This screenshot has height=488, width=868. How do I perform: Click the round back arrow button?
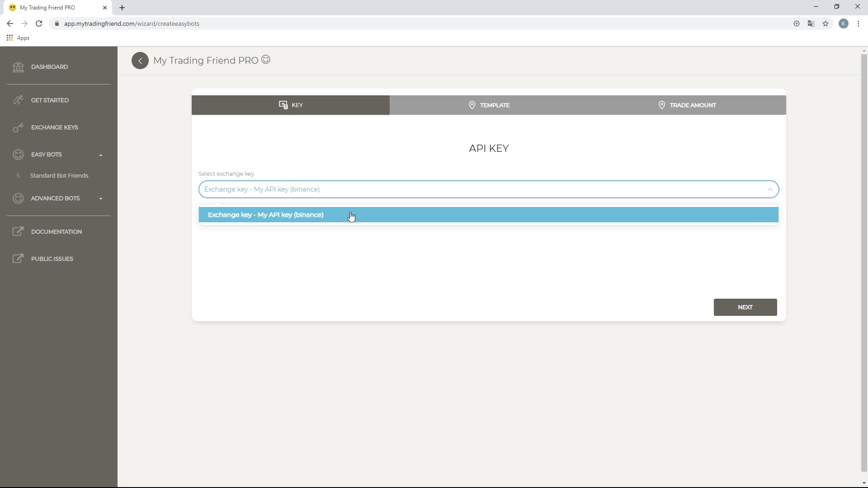point(140,61)
